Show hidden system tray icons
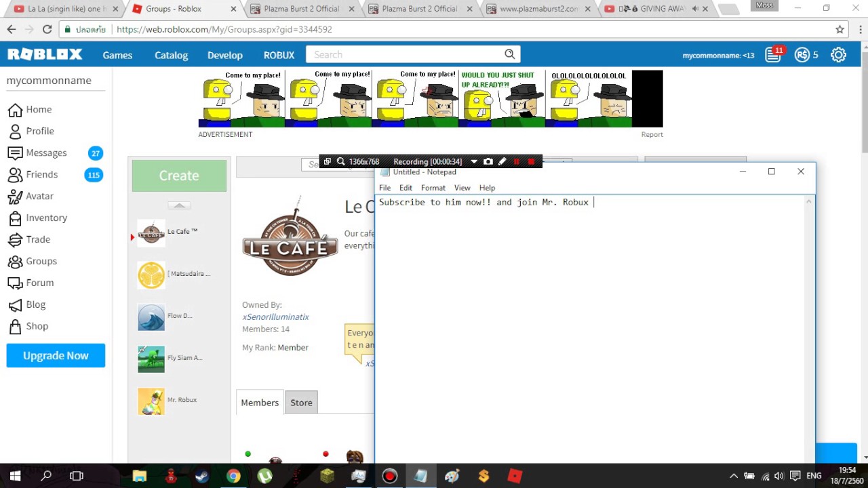 click(733, 476)
